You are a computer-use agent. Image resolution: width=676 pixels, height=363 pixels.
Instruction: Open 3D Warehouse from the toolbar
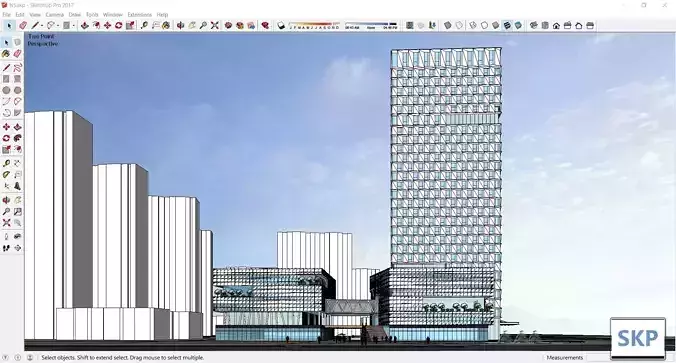tap(228, 25)
